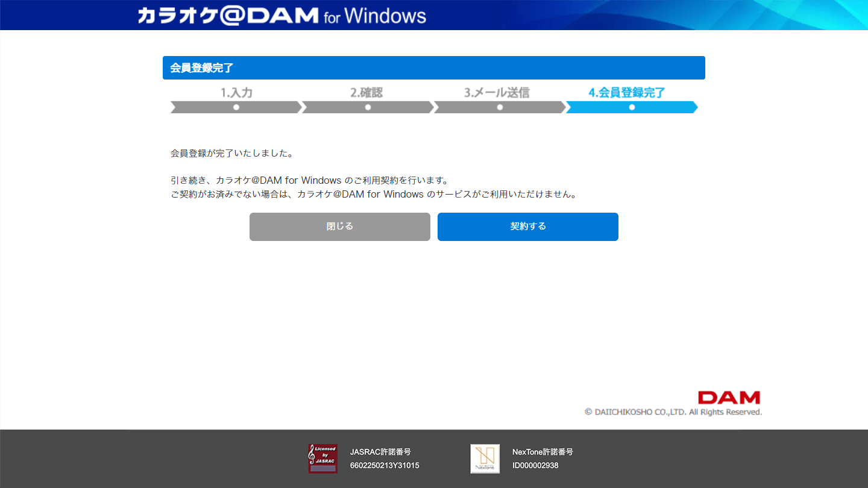This screenshot has height=488, width=868.
Task: Click the 契約する button
Action: tap(527, 227)
